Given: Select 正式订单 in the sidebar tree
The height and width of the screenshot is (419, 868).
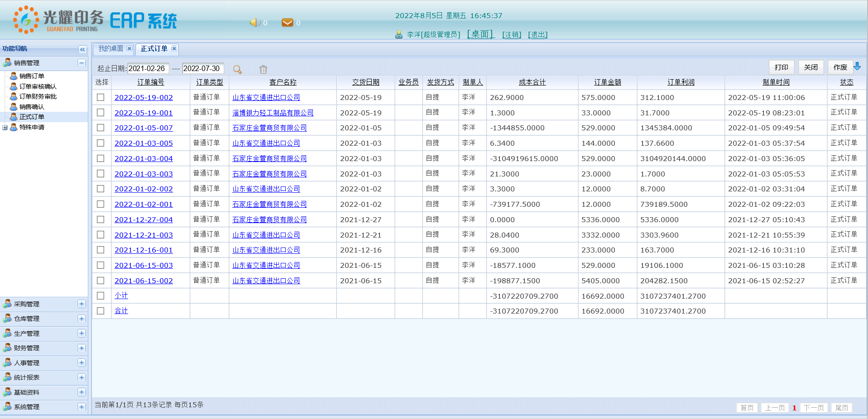Looking at the screenshot, I should [x=32, y=117].
